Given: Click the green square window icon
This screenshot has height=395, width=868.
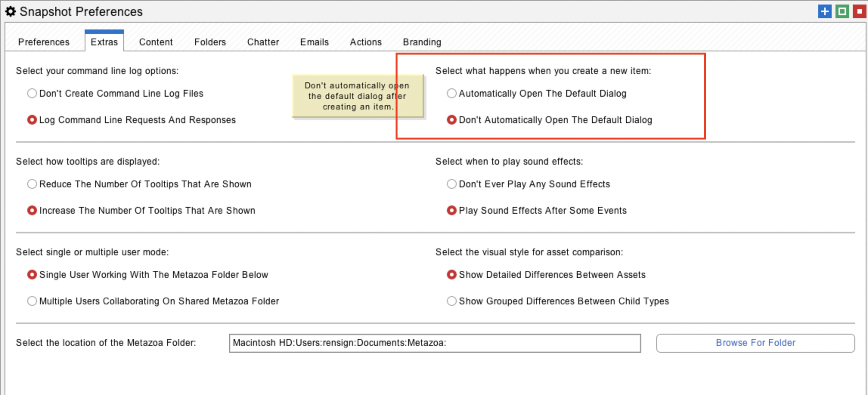Looking at the screenshot, I should [842, 11].
